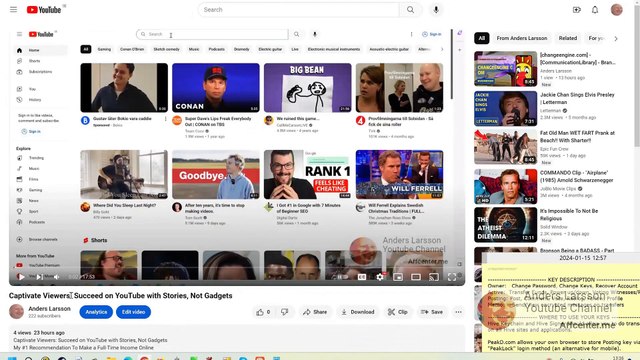Open the player settings gear menu
640x360 pixels.
pos(380,277)
